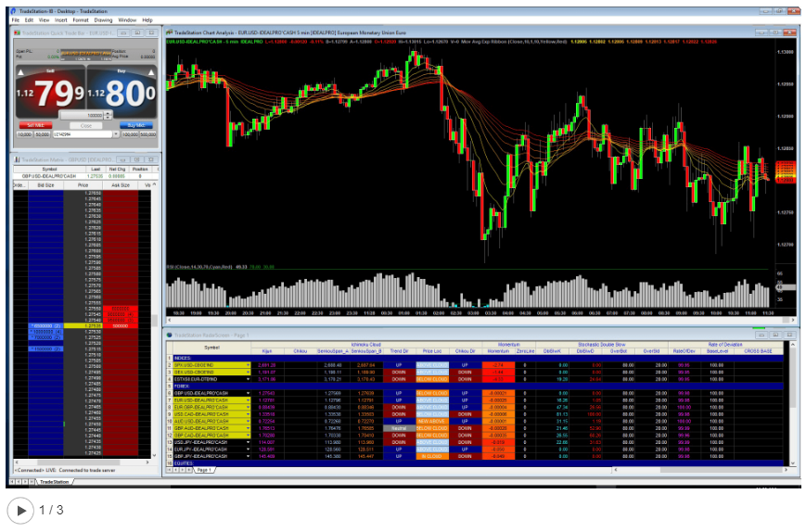Click the blue Buy price tile 1.12800
806x532 pixels.
(x=122, y=93)
